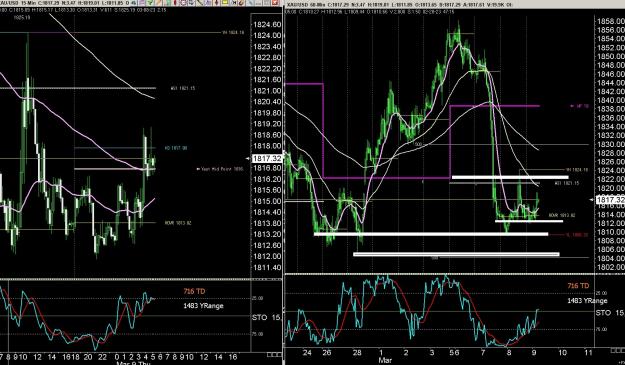Click the 1813.82 level label on 60-min chart
The height and width of the screenshot is (365, 625).
(562, 215)
